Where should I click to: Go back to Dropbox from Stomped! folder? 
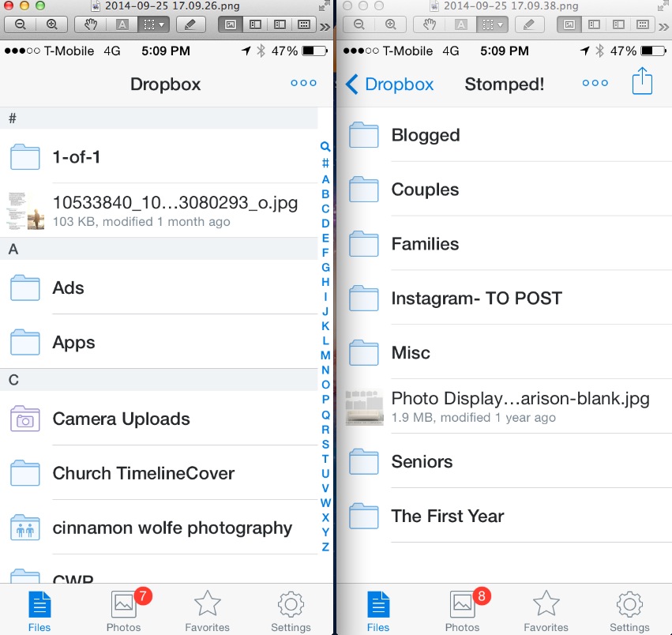click(389, 84)
